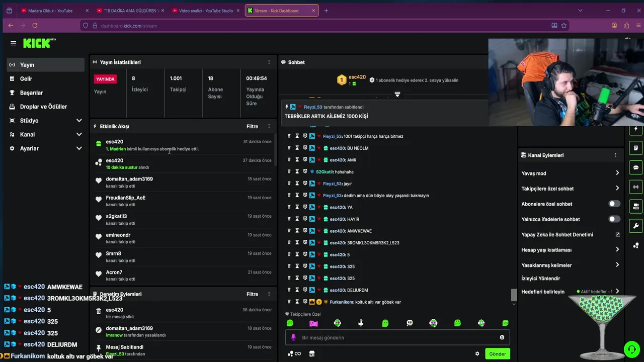This screenshot has width=644, height=362.
Task: Focus the Bir mesaj gönderin input
Action: click(397, 337)
